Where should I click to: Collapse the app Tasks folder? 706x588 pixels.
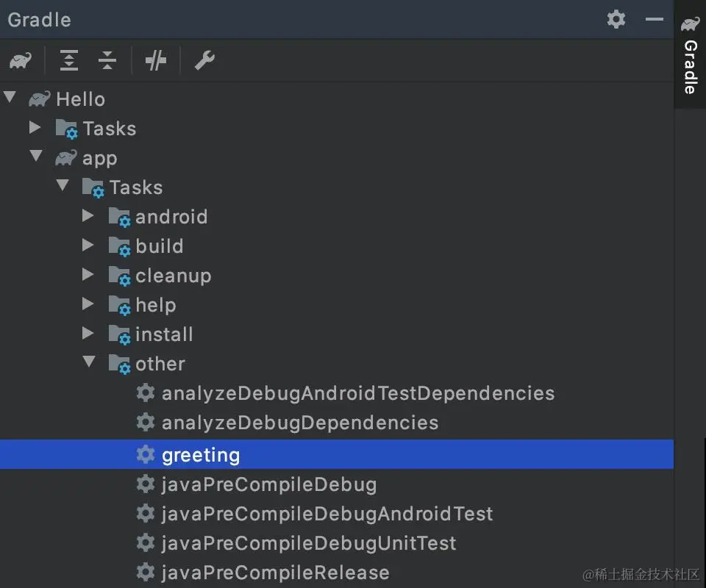63,185
